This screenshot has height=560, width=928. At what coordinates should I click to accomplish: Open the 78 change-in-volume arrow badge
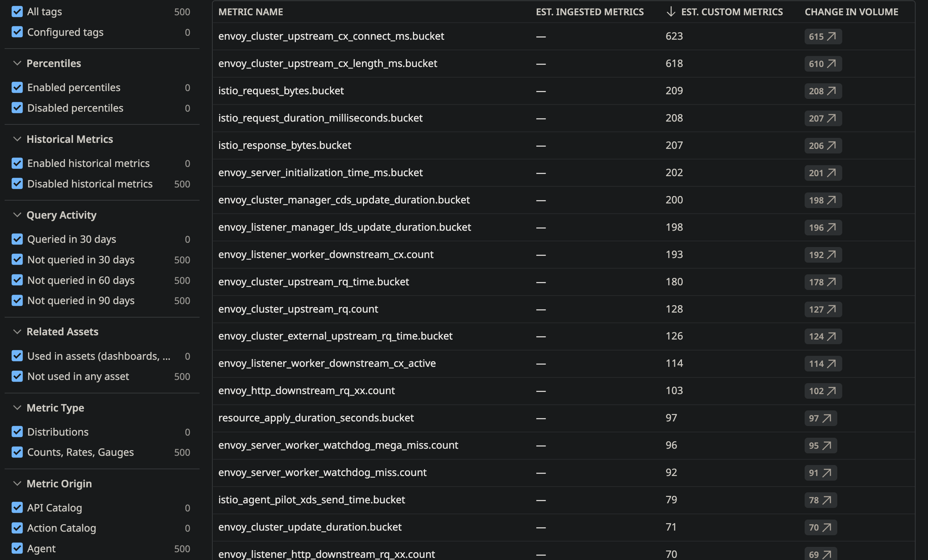pyautogui.click(x=821, y=500)
